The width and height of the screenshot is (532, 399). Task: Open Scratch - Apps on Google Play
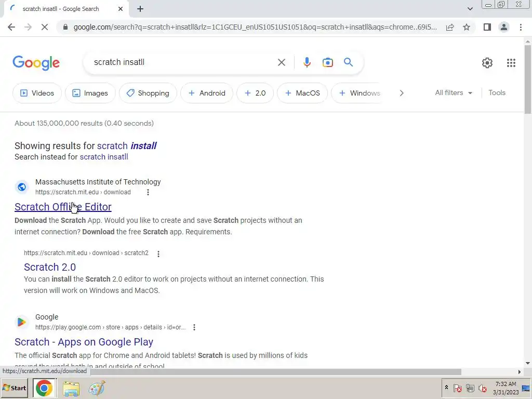coord(84,342)
